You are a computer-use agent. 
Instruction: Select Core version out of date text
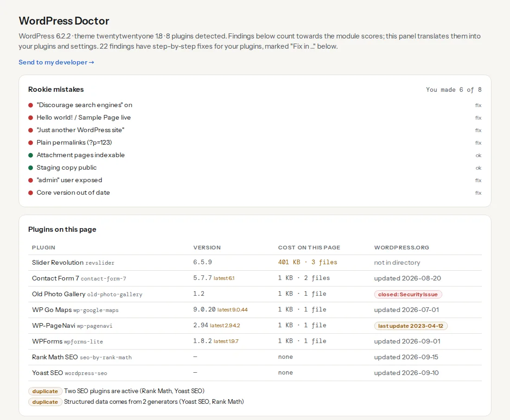(73, 192)
